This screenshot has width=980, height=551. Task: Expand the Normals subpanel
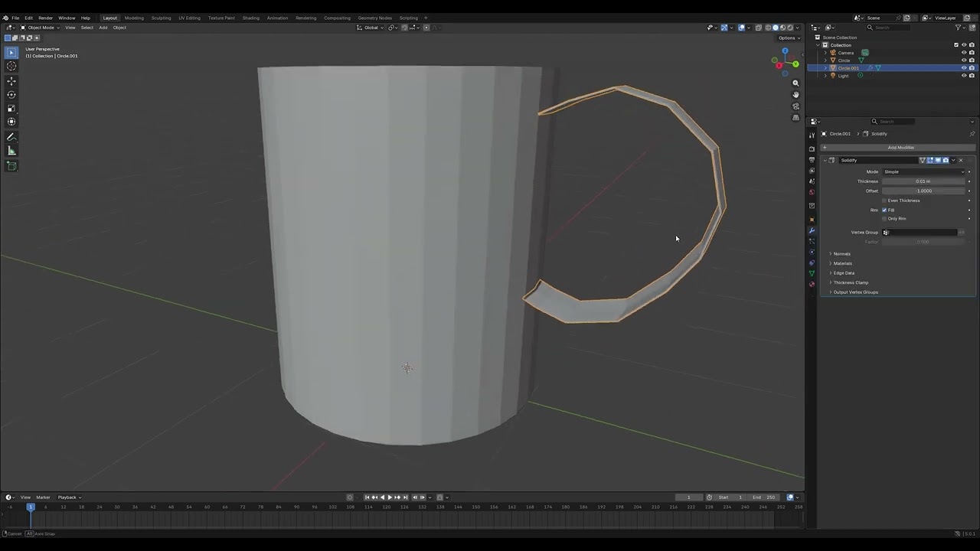click(841, 254)
